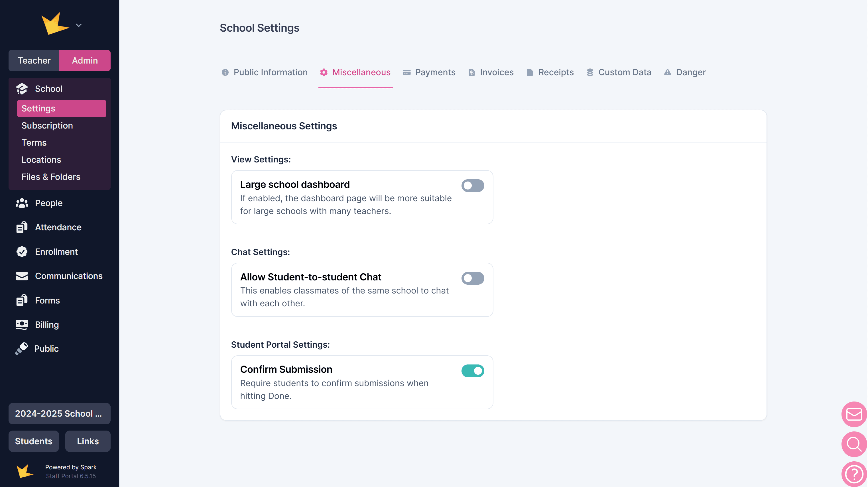Viewport: 868px width, 487px height.
Task: Click the Links button
Action: click(x=88, y=441)
